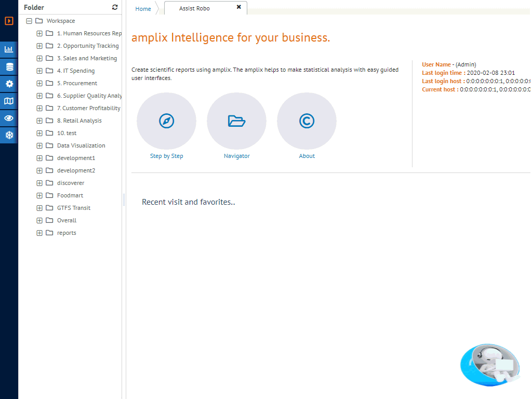
Task: Click the eye monitor sidebar icon
Action: coord(9,118)
